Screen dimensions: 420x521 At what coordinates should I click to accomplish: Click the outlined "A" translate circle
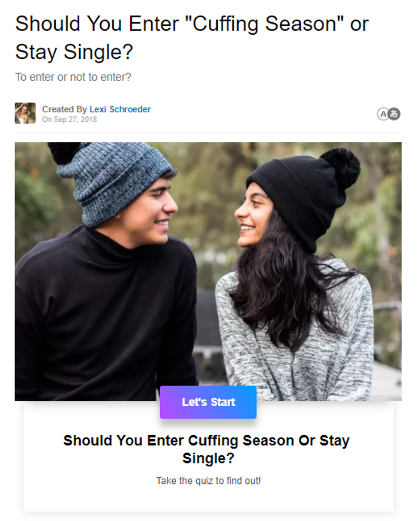click(x=383, y=114)
